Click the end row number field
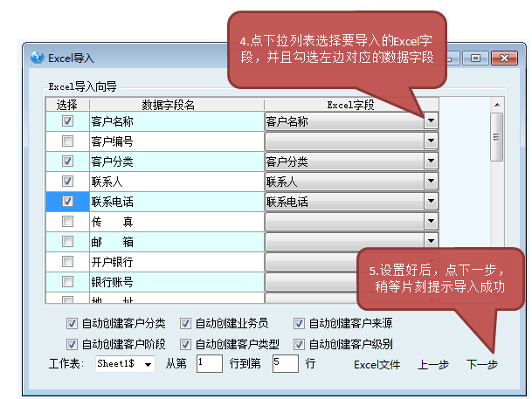The width and height of the screenshot is (532, 399). [285, 363]
